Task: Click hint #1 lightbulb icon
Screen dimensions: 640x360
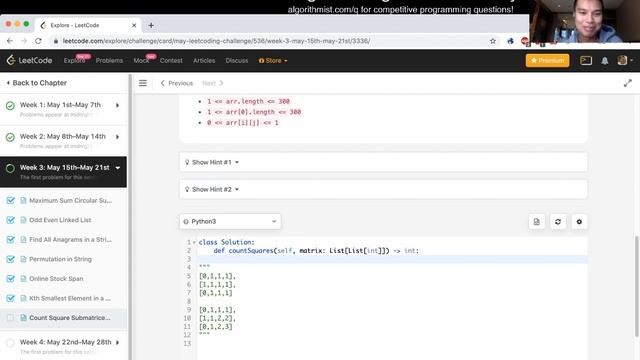Action: point(187,162)
